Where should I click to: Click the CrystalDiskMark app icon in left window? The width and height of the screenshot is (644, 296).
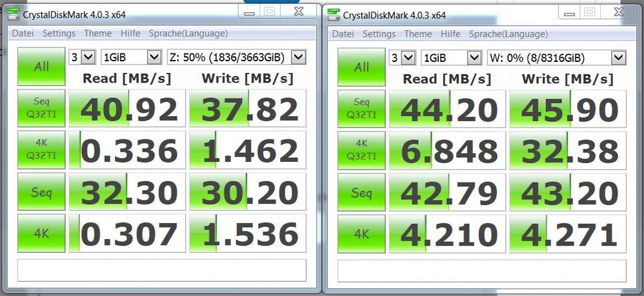(14, 14)
